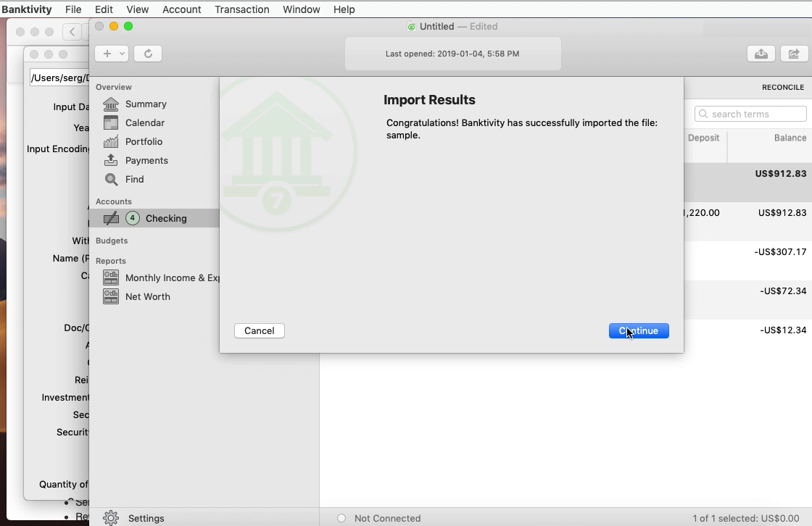
Task: Click the RECONCILE button
Action: click(x=782, y=87)
